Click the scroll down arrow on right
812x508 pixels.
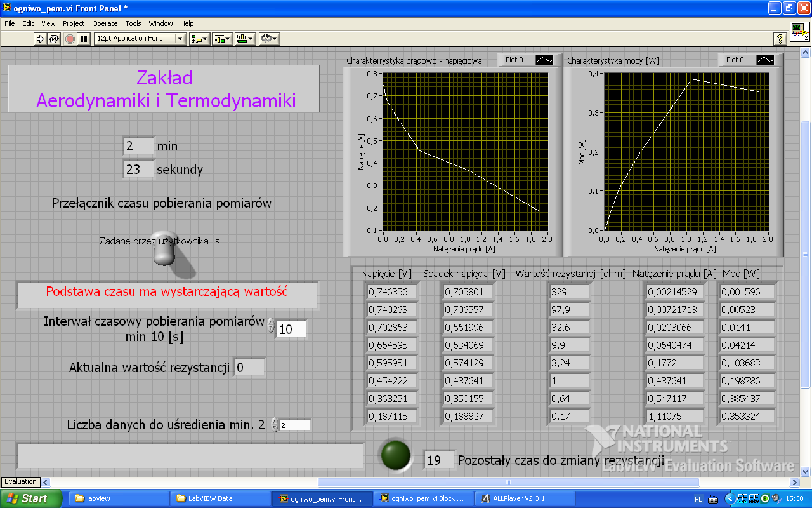coord(806,472)
